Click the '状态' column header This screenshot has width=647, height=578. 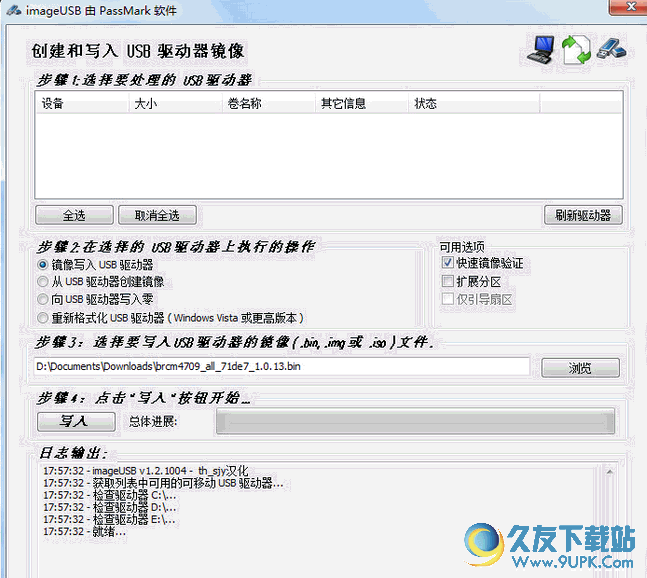coord(474,103)
